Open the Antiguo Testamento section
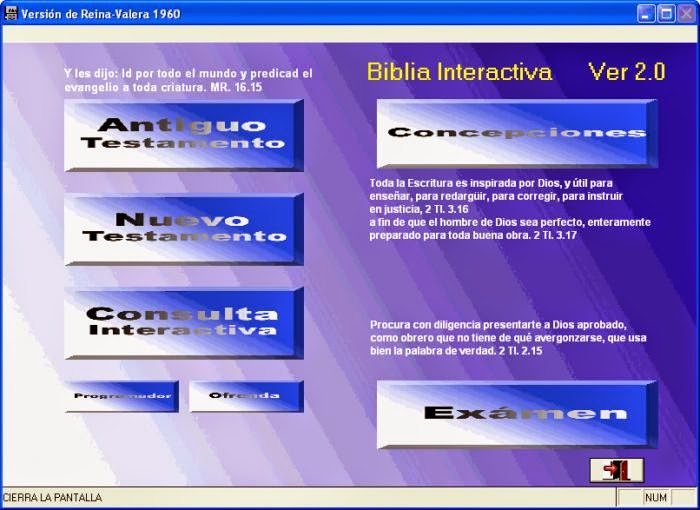Screen dimensions: 700x510 pos(184,135)
